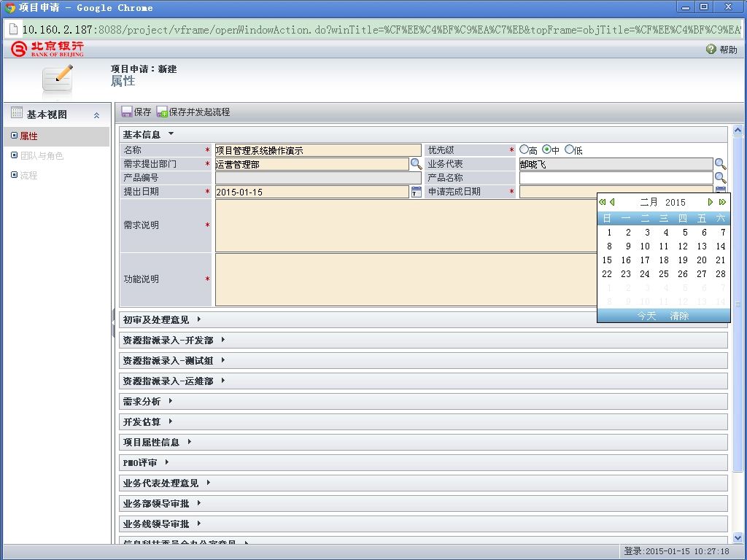
Task: Expand 业务部领导审批 section
Action: click(198, 503)
